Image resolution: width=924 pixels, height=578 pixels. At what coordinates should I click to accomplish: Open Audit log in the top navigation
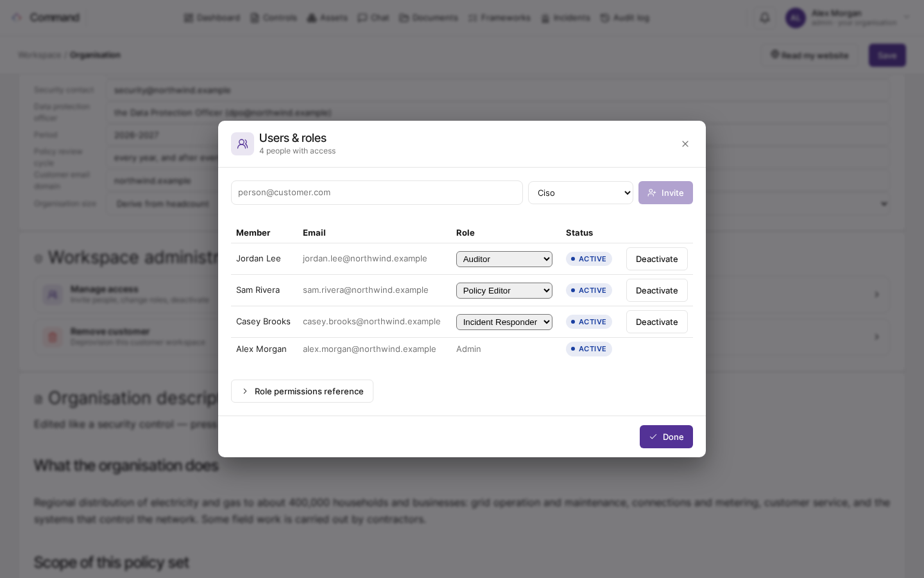coord(624,17)
